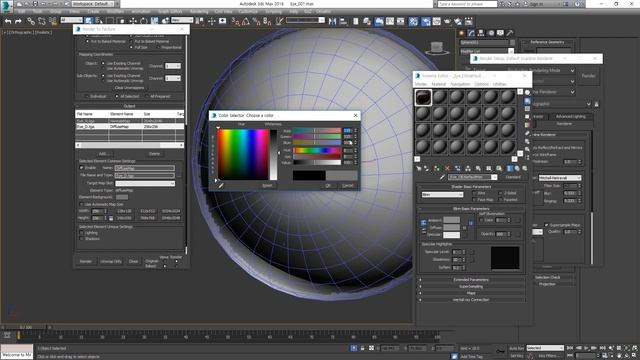Click Reset Map red X in Material Editor
The height and width of the screenshot is (360, 640).
447,168
